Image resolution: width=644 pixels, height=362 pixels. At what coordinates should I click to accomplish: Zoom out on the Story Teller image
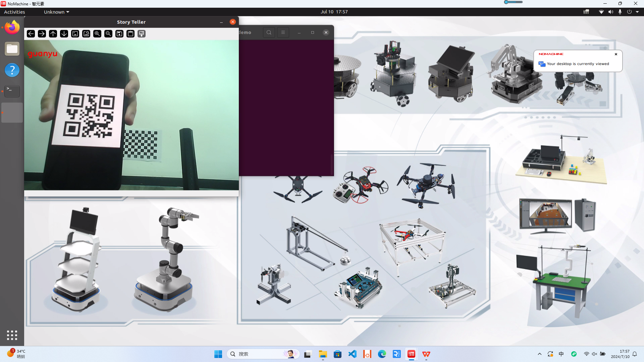coord(108,34)
